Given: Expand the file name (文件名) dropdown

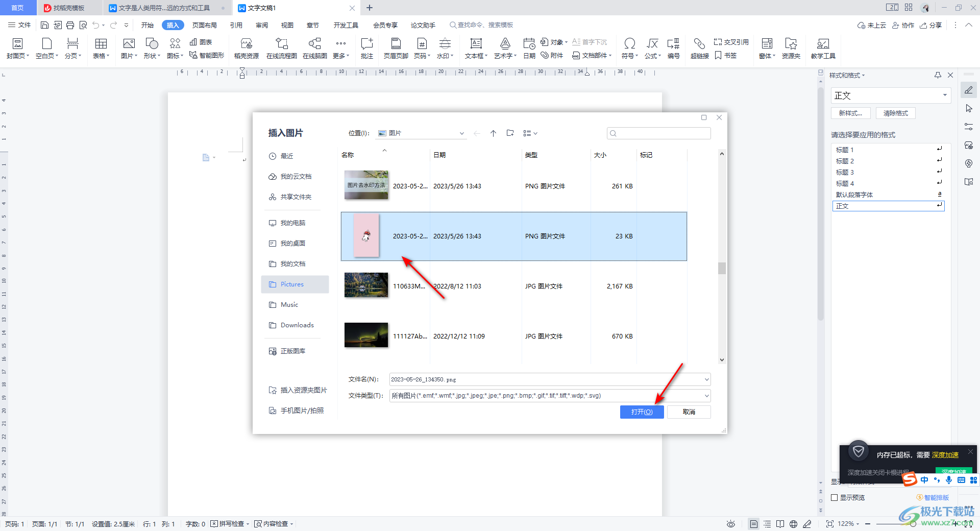Looking at the screenshot, I should pyautogui.click(x=707, y=379).
